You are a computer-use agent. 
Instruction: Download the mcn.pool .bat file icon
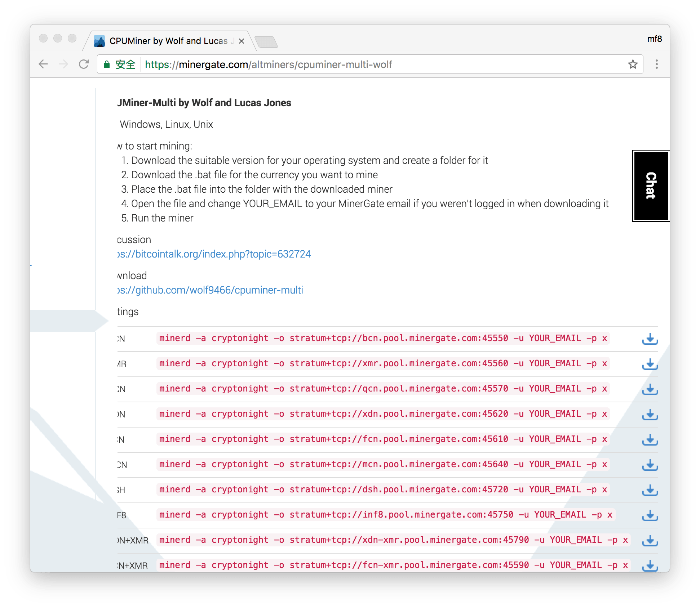pos(650,465)
